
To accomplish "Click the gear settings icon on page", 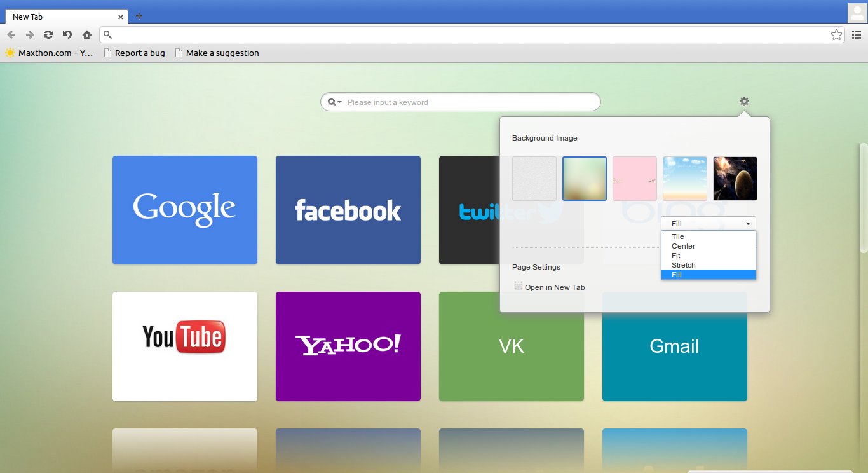I will pyautogui.click(x=744, y=101).
